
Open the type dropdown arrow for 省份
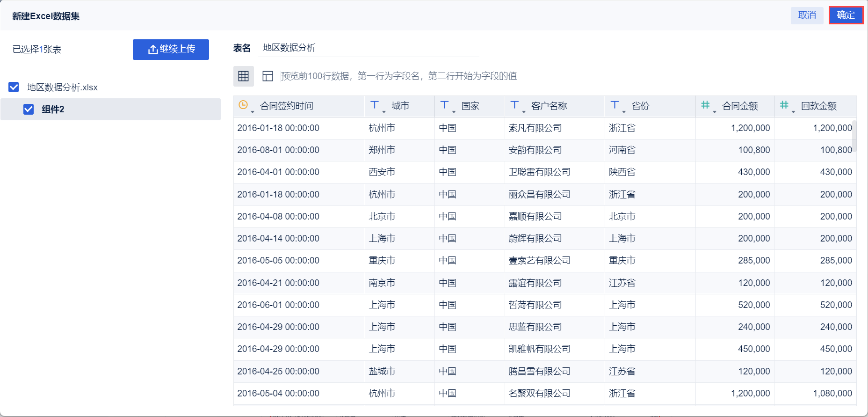click(624, 112)
